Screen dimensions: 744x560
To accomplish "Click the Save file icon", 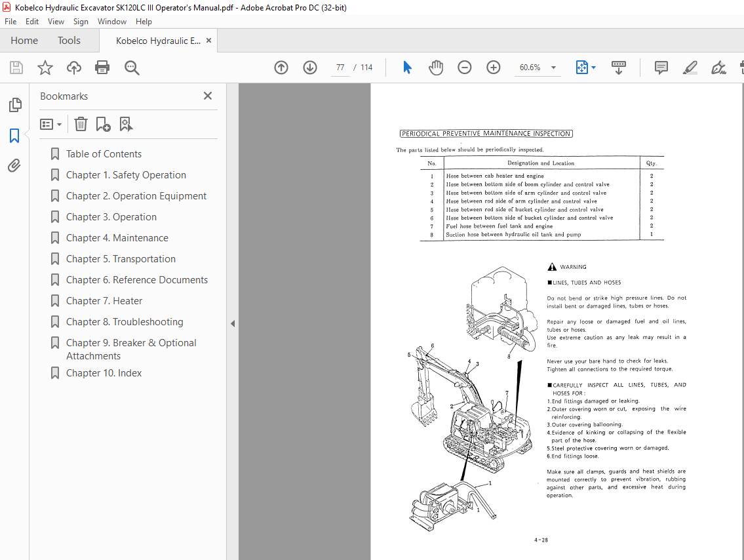I will pyautogui.click(x=16, y=68).
